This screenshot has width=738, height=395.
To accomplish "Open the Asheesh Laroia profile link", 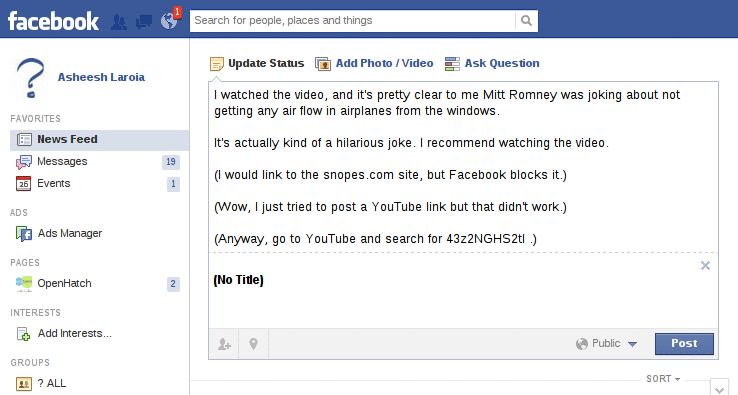I will (x=101, y=77).
